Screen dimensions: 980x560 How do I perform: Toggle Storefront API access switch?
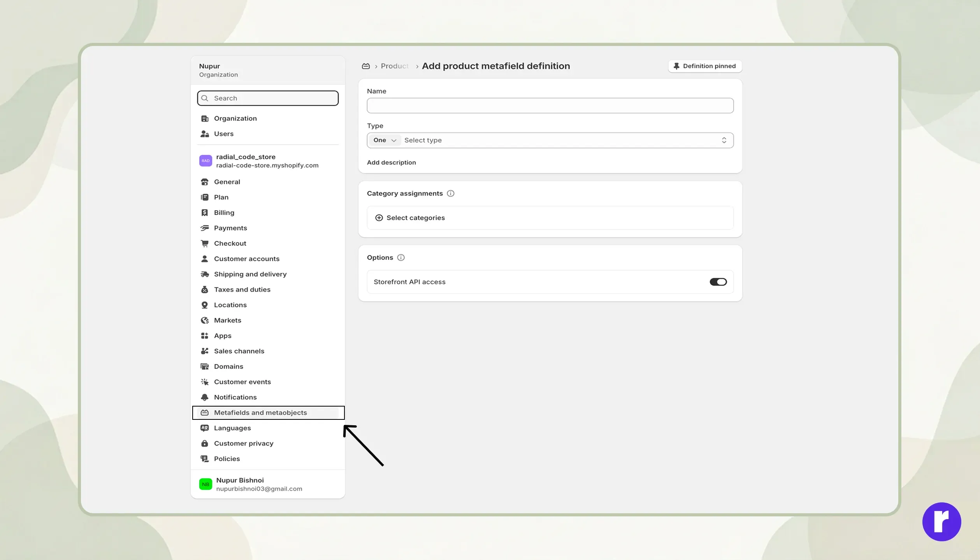click(x=718, y=282)
